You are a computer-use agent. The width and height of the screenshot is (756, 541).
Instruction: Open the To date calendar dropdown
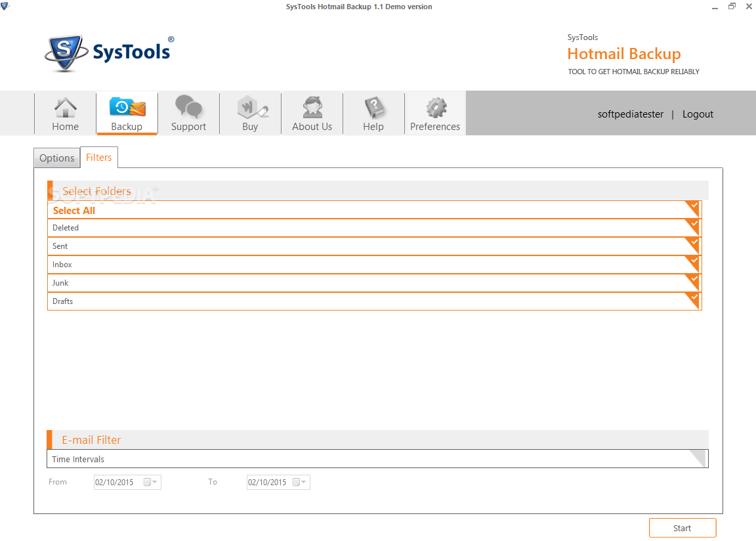coord(299,482)
